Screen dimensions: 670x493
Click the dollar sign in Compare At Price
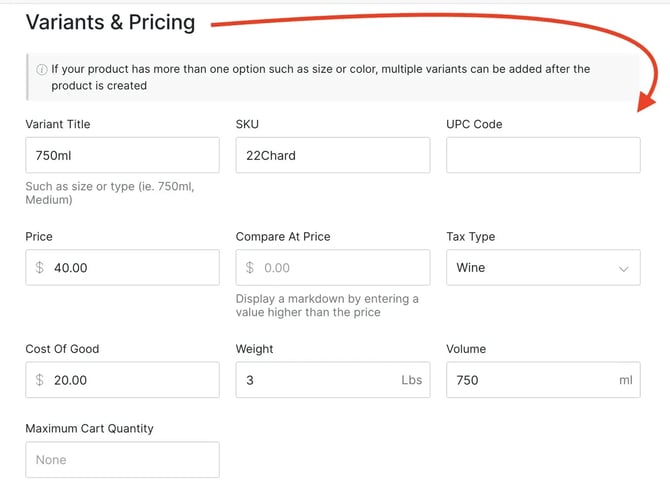250,268
